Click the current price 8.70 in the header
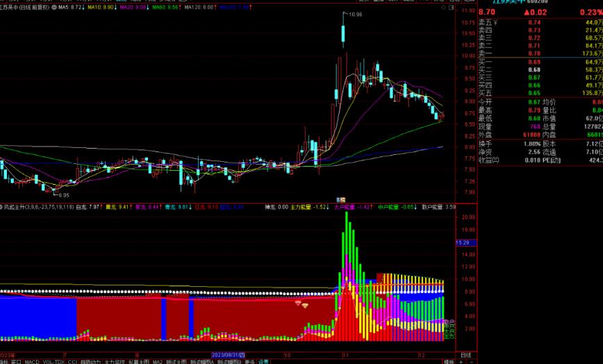Viewport: 603px width, 364px height. pyautogui.click(x=487, y=13)
